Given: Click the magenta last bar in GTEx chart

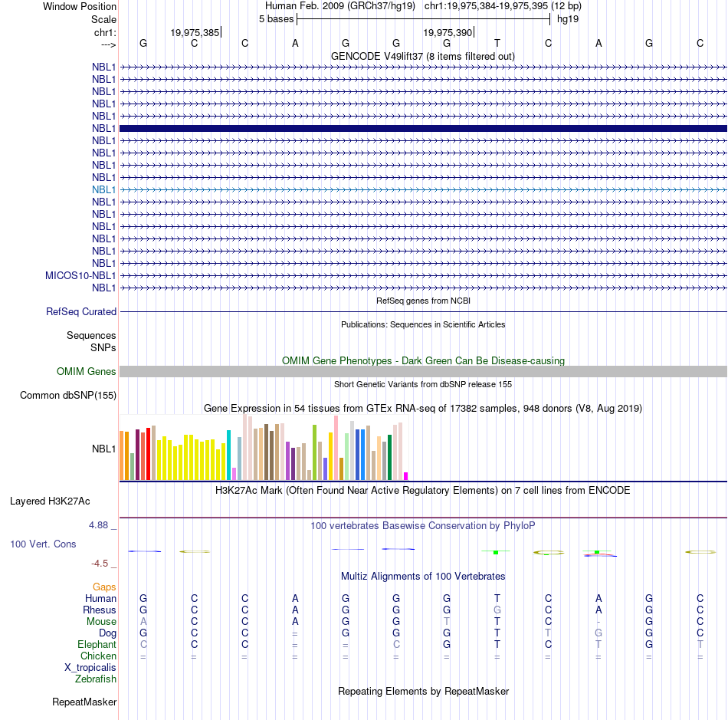Looking at the screenshot, I should coord(406,476).
